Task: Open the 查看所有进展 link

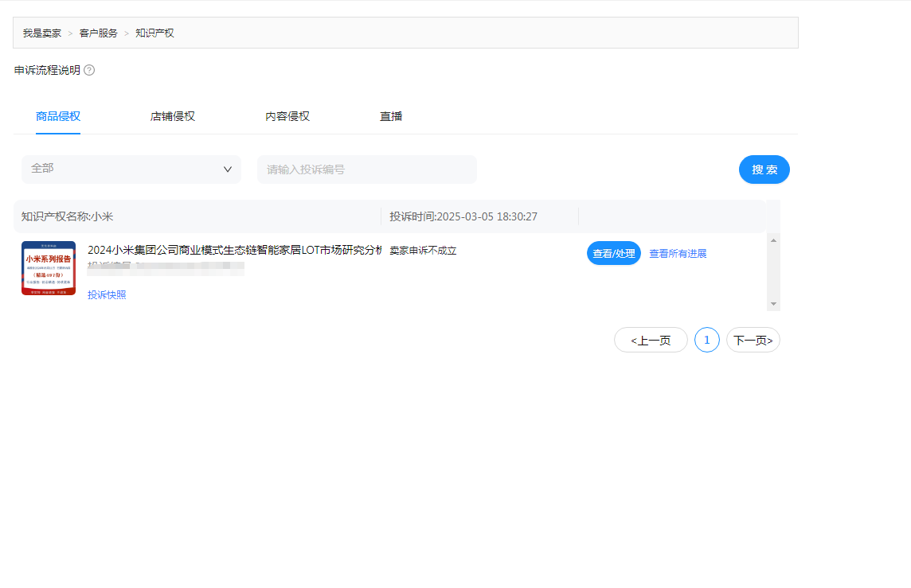Action: pos(678,254)
